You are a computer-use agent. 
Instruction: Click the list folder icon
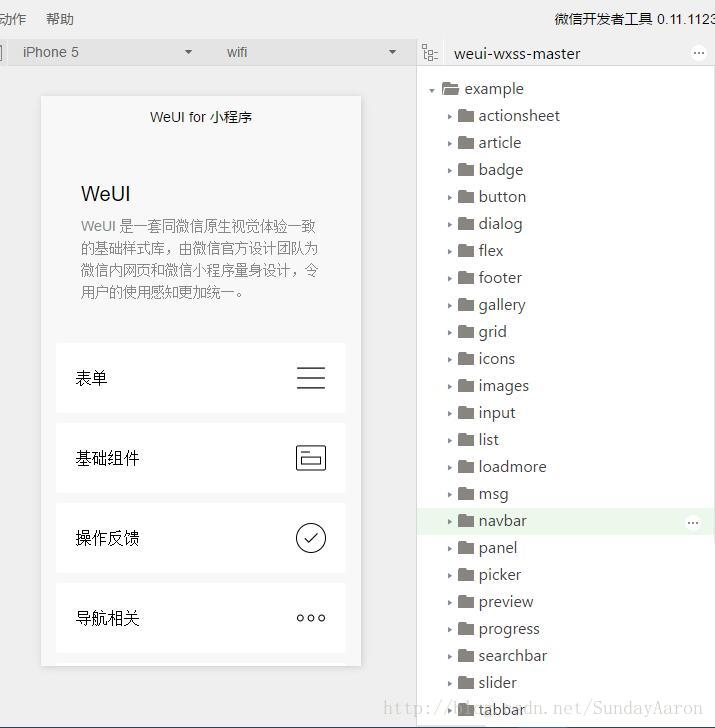point(466,439)
